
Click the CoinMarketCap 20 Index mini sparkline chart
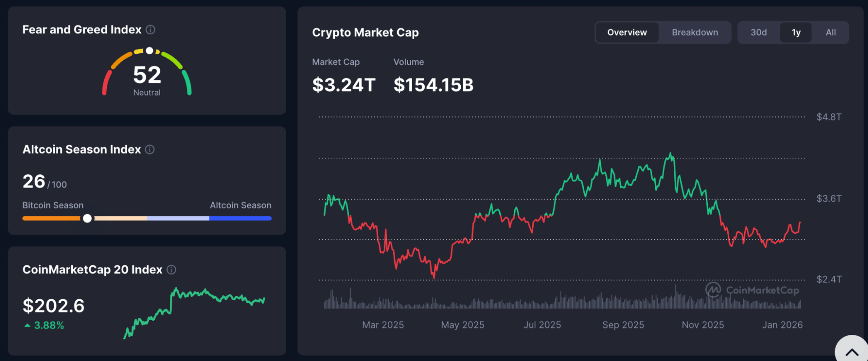coord(194,312)
